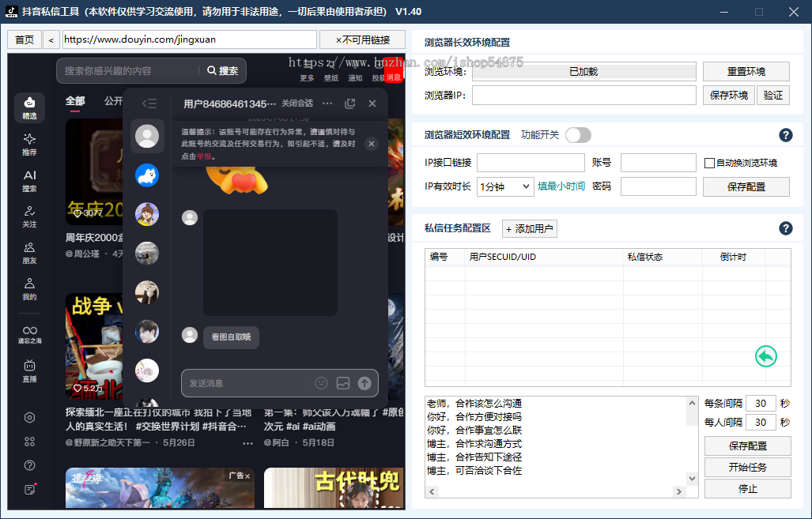Click the 开始任务 button

748,467
